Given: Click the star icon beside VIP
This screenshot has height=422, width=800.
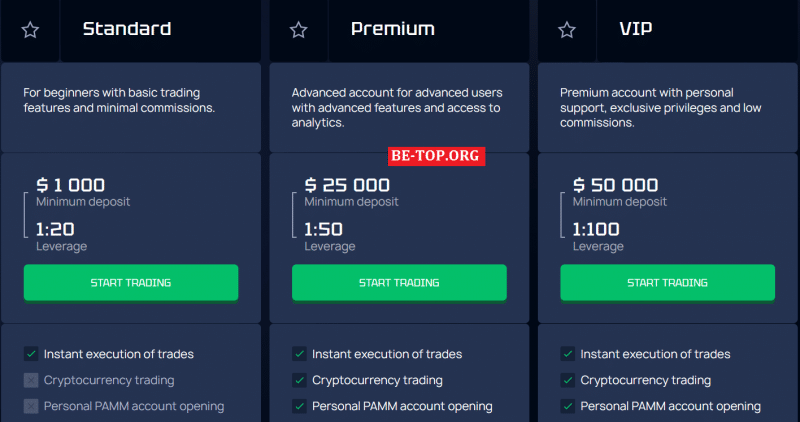Looking at the screenshot, I should (567, 30).
